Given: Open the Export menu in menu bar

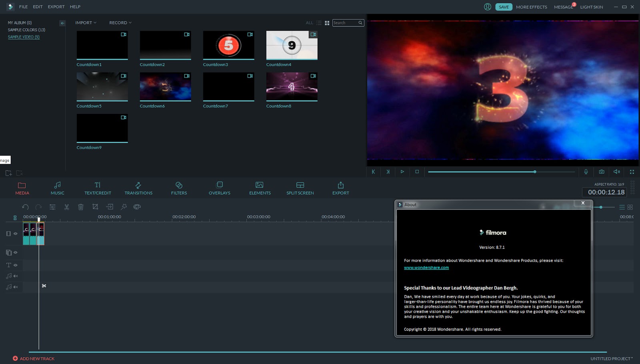Looking at the screenshot, I should point(56,7).
